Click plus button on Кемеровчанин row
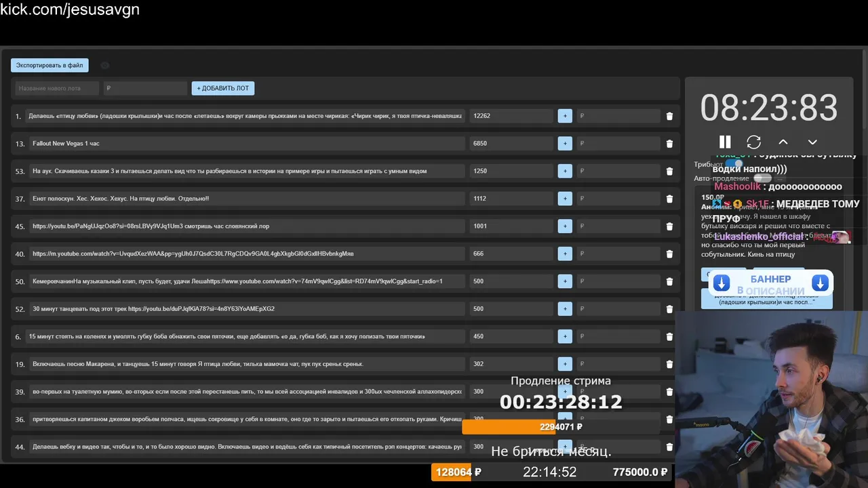This screenshot has height=488, width=868. tap(565, 281)
